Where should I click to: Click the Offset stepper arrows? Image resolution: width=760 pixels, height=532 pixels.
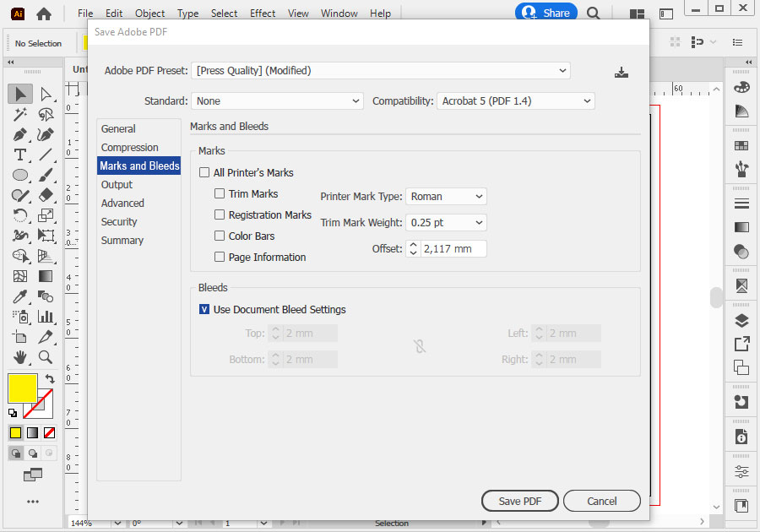pos(413,248)
